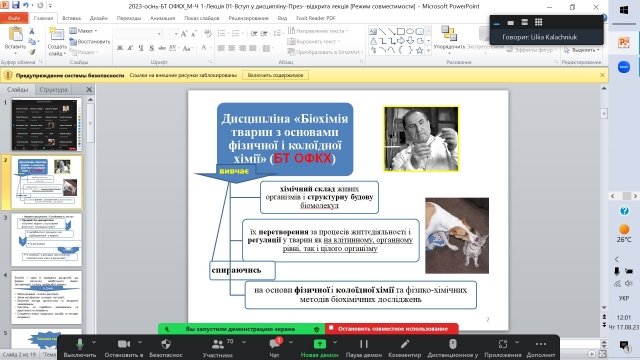The height and width of the screenshot is (360, 640).
Task: Go to next slide with bottom double-arrow
Action: [x=604, y=325]
